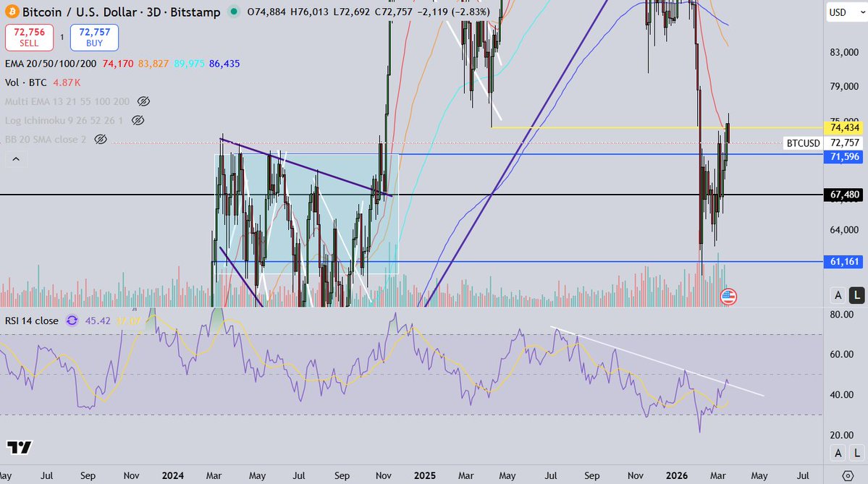Click the 83,000 price axis label

pyautogui.click(x=844, y=53)
